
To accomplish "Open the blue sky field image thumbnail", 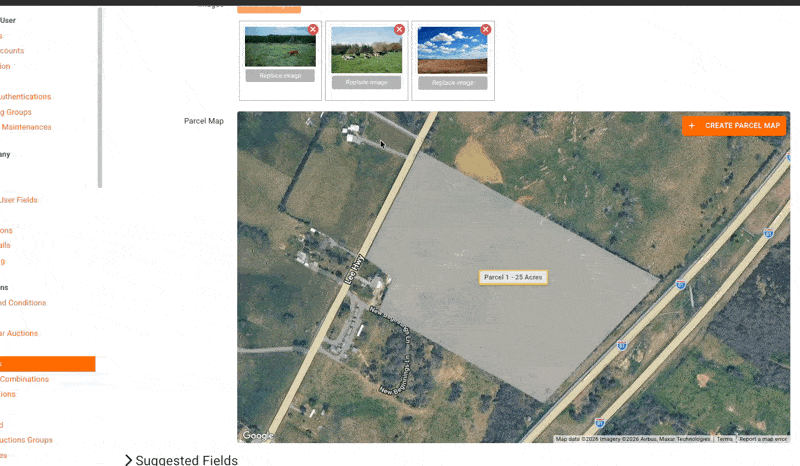I will pos(452,49).
